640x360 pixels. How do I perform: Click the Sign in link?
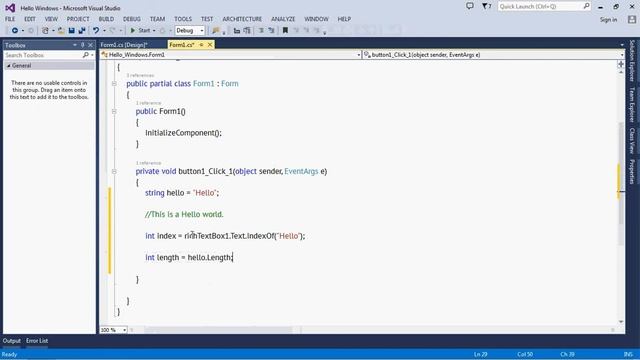608,20
